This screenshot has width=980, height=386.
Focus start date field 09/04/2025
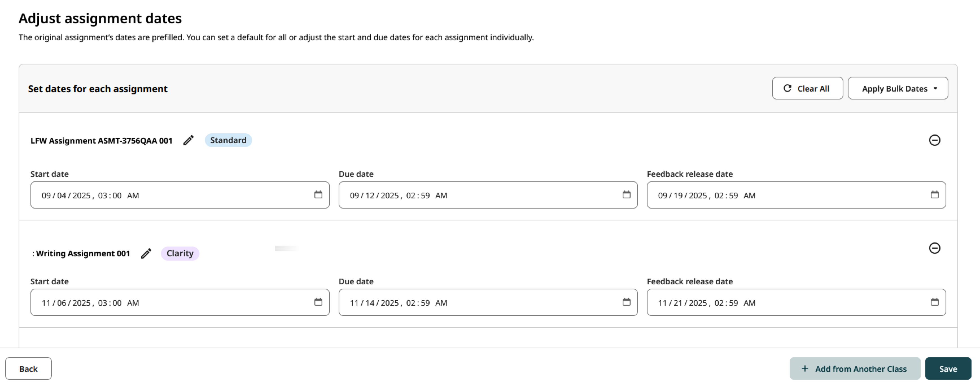click(x=180, y=195)
